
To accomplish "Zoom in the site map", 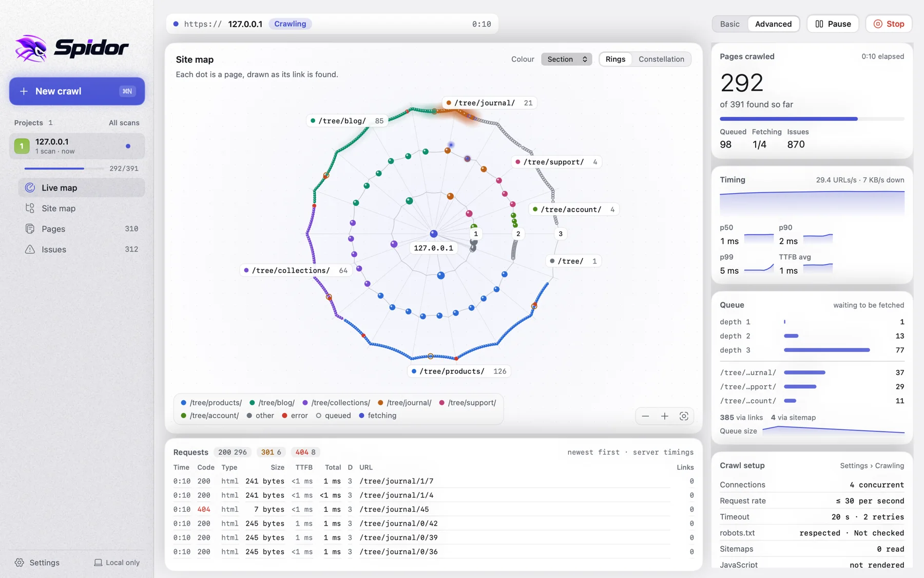I will pyautogui.click(x=664, y=416).
